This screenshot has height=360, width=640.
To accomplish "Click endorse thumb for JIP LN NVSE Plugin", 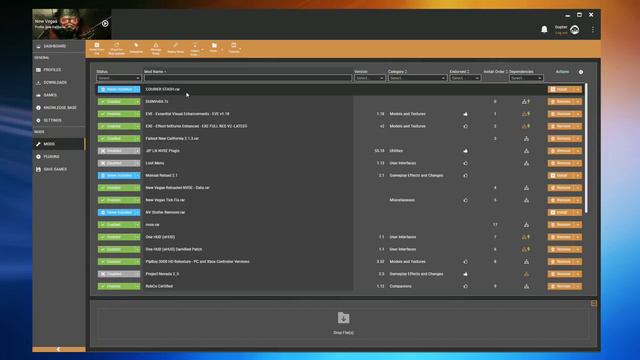I will 465,151.
